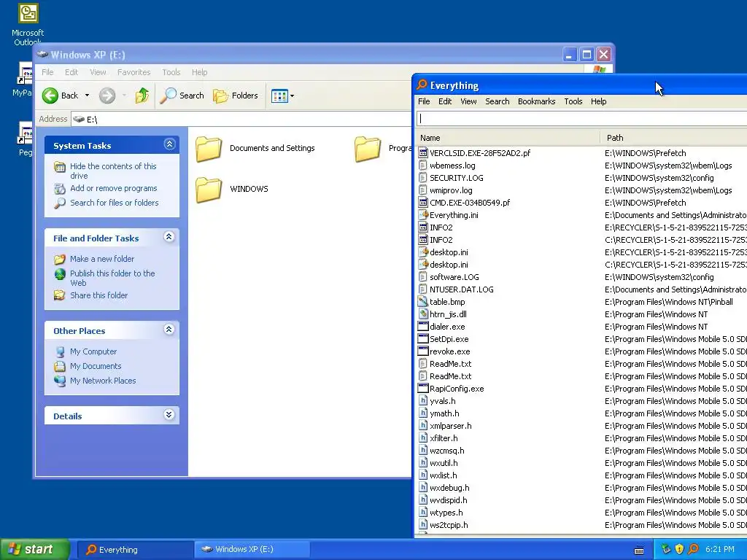The image size is (747, 560).
Task: Toggle the Folders pane button
Action: 236,96
